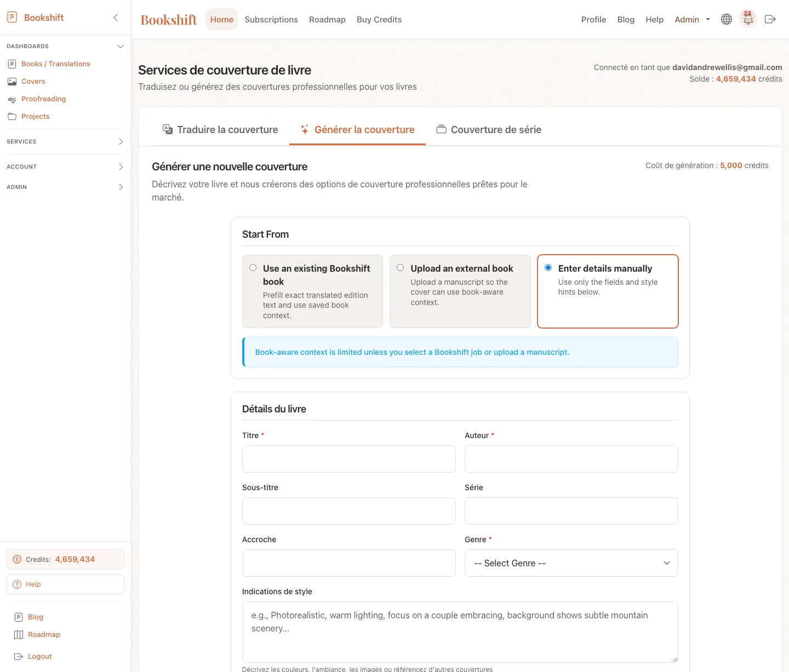Open the Roadmap link in sidebar footer
Viewport: 789px width, 672px height.
pos(44,635)
